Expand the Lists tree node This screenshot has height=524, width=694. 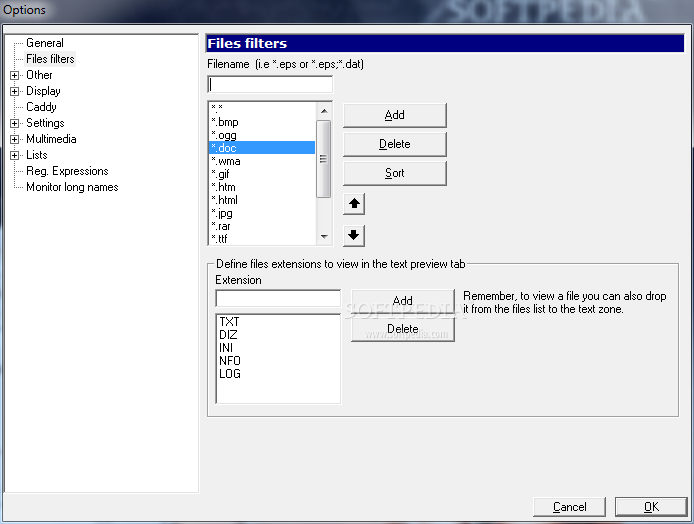[15, 155]
